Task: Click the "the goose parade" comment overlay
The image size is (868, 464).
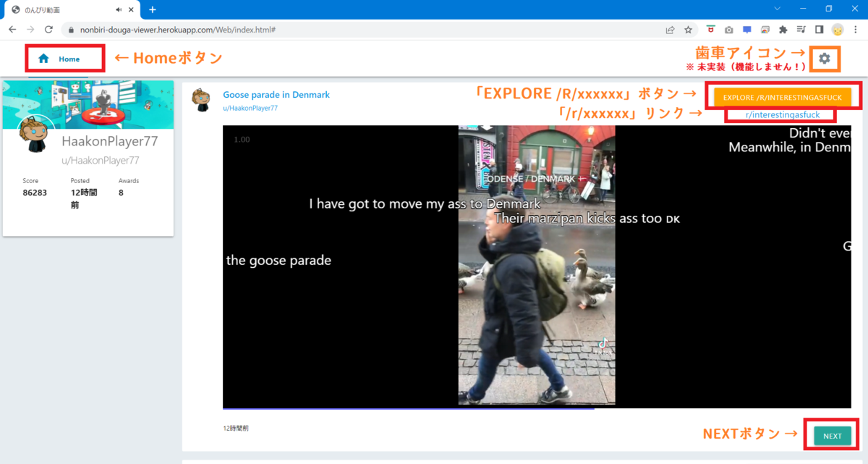Action: (278, 260)
